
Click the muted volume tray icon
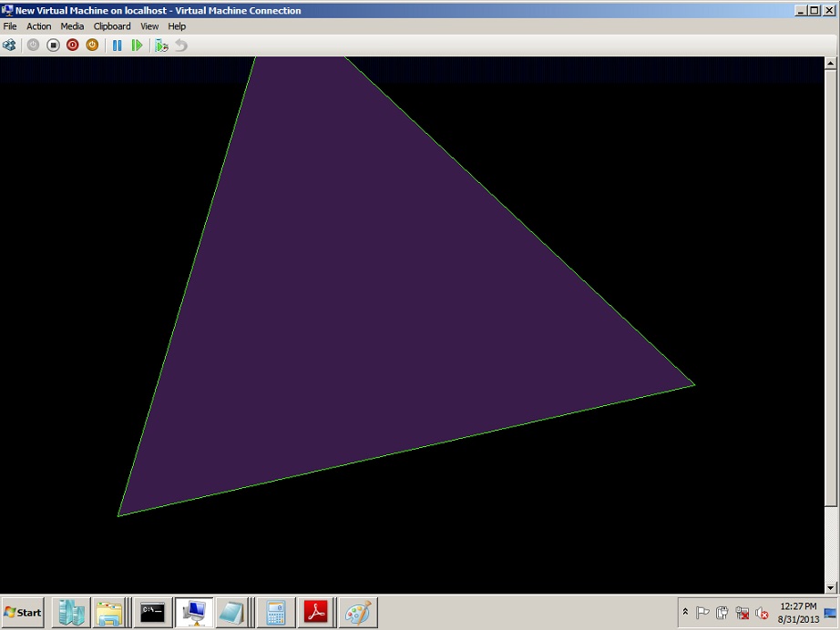coord(762,613)
